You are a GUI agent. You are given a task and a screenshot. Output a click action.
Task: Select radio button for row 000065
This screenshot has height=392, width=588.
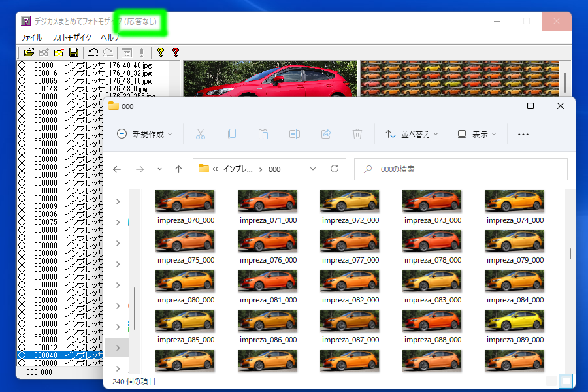tap(22, 81)
